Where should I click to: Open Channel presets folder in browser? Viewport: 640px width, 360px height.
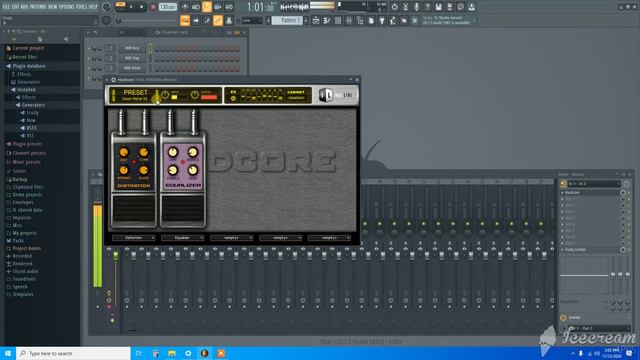click(29, 153)
